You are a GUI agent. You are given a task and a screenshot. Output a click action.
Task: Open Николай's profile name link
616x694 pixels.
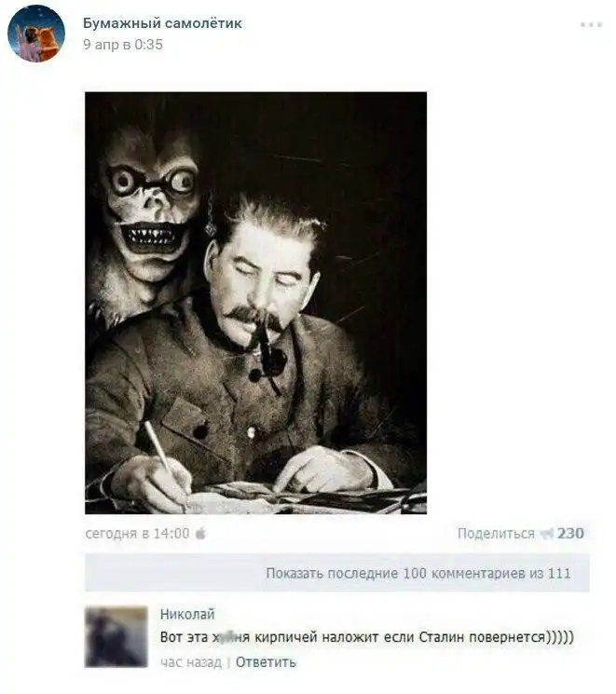pyautogui.click(x=187, y=614)
